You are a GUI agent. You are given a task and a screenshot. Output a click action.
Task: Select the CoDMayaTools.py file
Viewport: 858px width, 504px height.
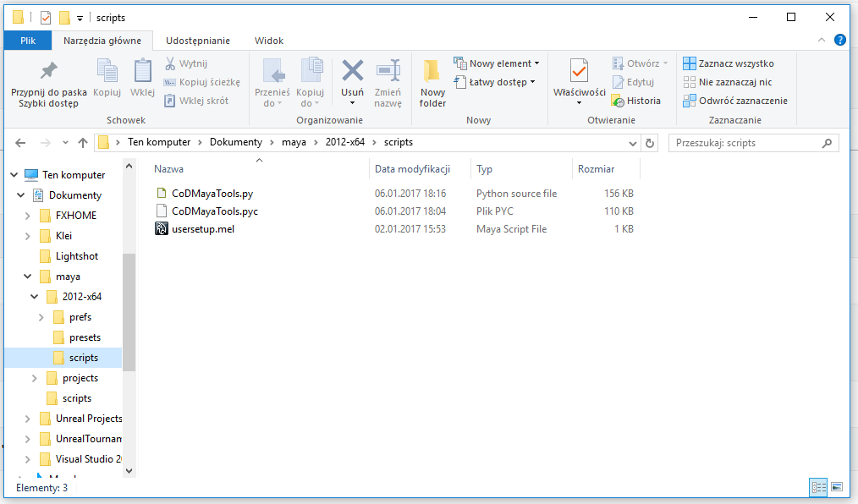212,194
